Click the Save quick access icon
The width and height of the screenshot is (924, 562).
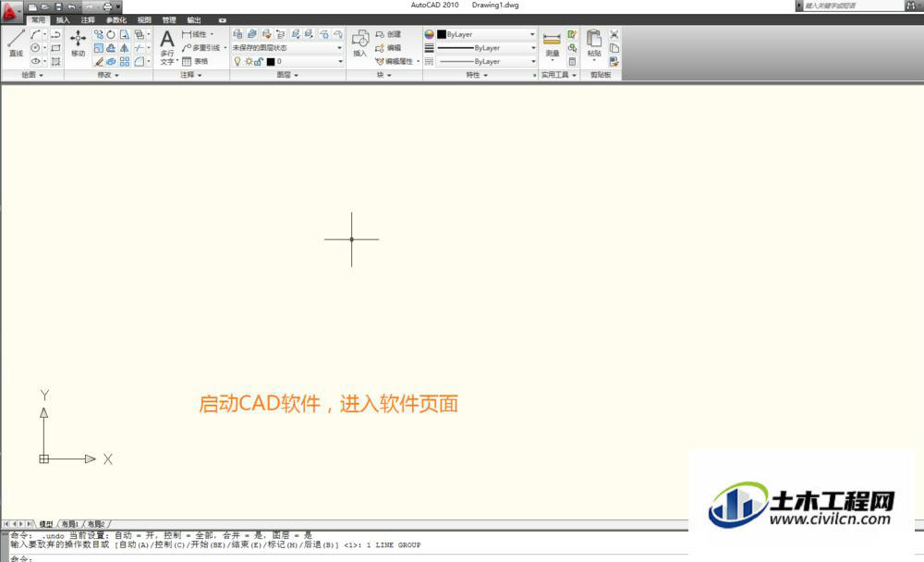click(x=58, y=7)
